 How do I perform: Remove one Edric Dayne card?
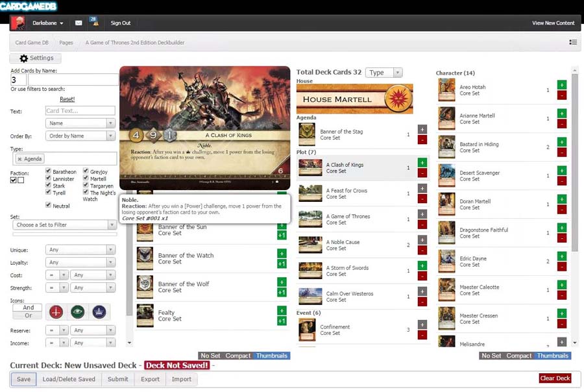[x=562, y=267]
